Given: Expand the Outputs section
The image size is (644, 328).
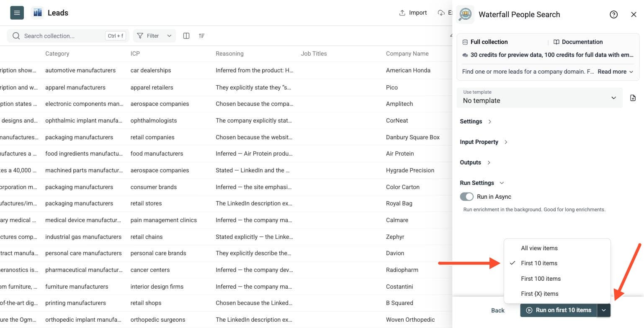Looking at the screenshot, I should coord(475,162).
